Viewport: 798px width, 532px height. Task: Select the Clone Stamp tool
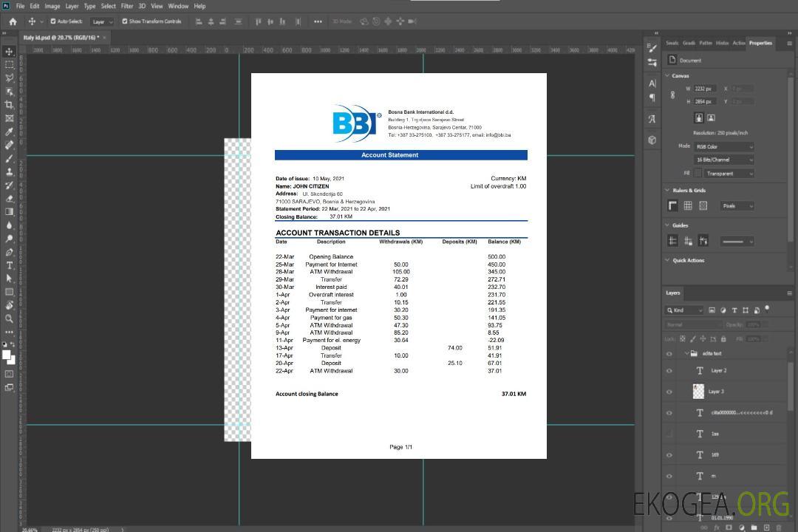[9, 172]
